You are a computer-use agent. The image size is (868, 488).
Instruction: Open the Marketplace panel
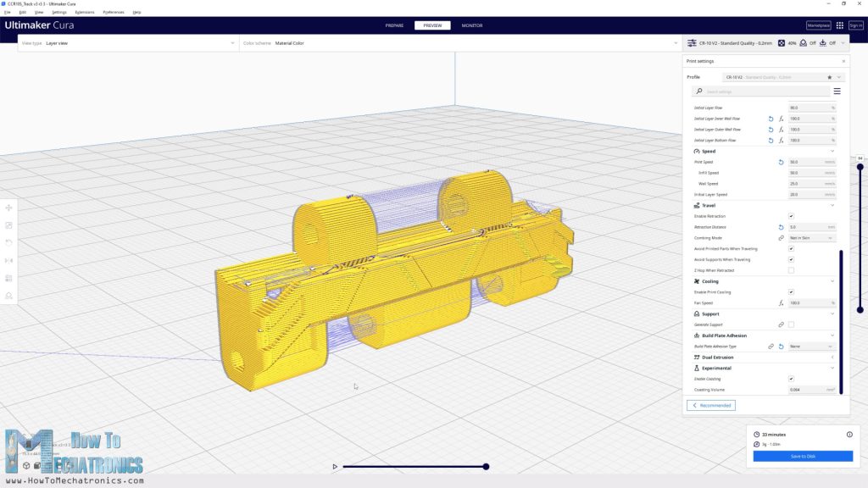click(820, 25)
